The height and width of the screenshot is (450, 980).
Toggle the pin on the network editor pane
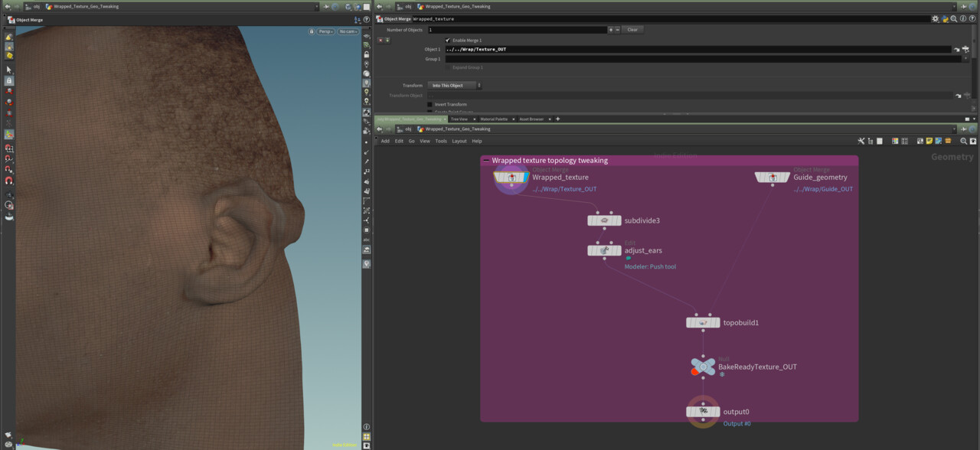click(x=963, y=129)
